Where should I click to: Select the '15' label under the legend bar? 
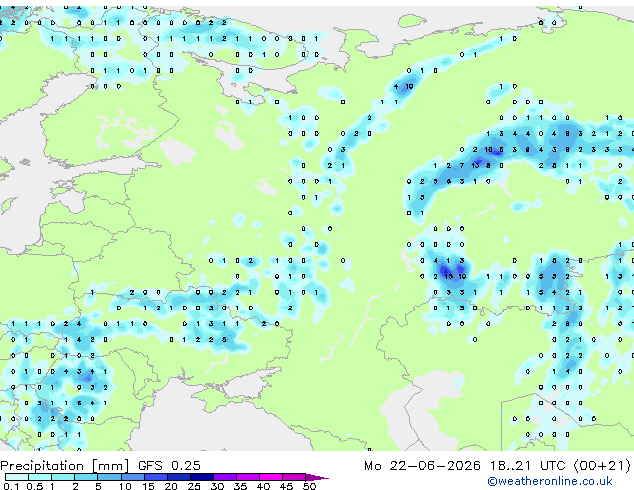click(148, 486)
